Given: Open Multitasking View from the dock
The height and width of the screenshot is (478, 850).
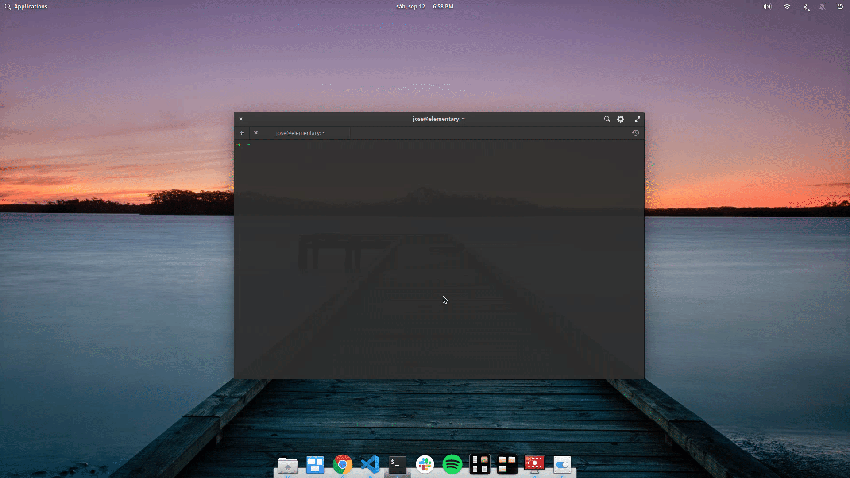Looking at the screenshot, I should (x=315, y=464).
